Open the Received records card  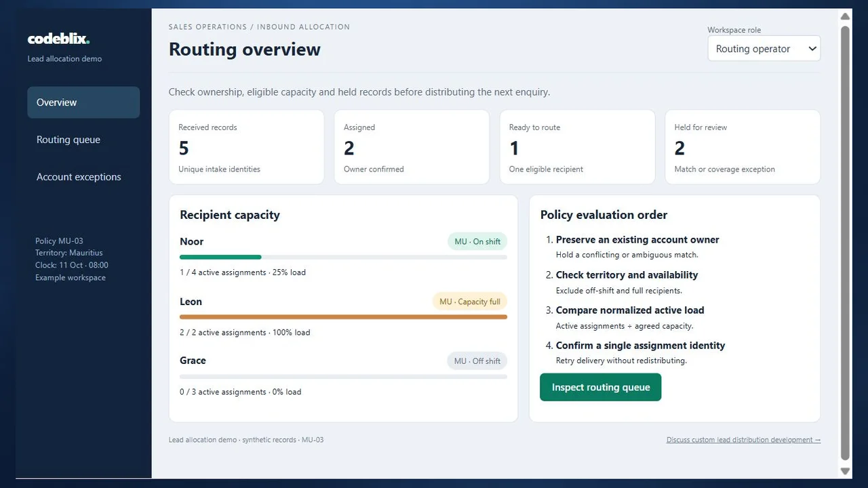click(x=246, y=147)
